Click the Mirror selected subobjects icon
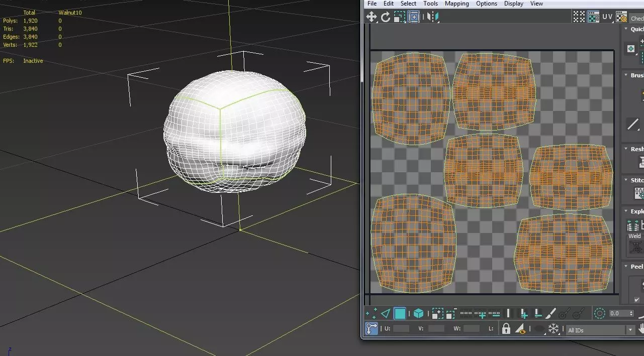The width and height of the screenshot is (644, 356). click(433, 17)
